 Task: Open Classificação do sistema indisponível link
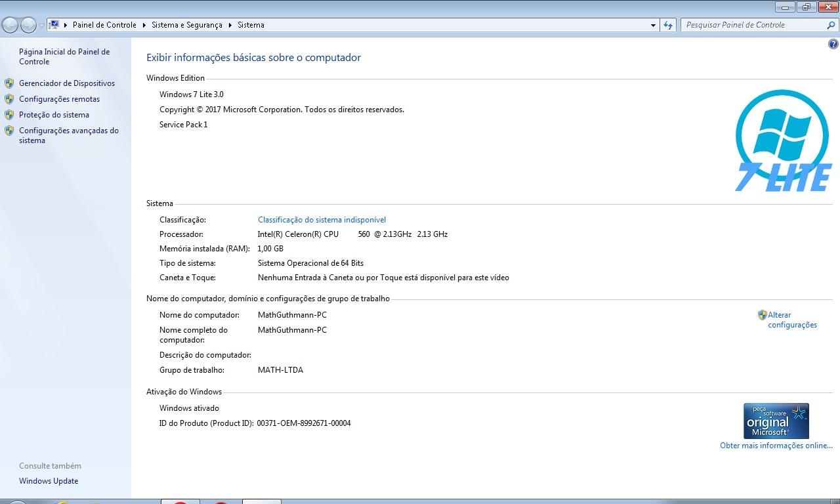pyautogui.click(x=322, y=220)
